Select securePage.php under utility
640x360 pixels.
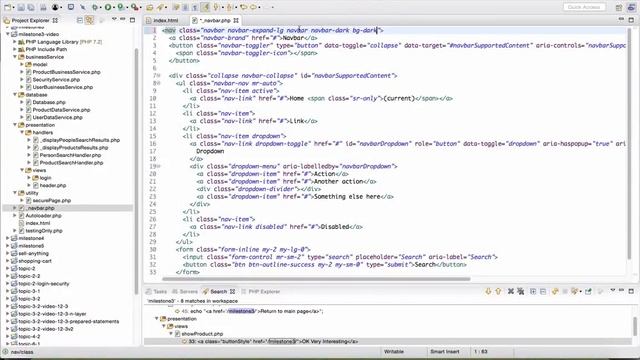point(52,200)
